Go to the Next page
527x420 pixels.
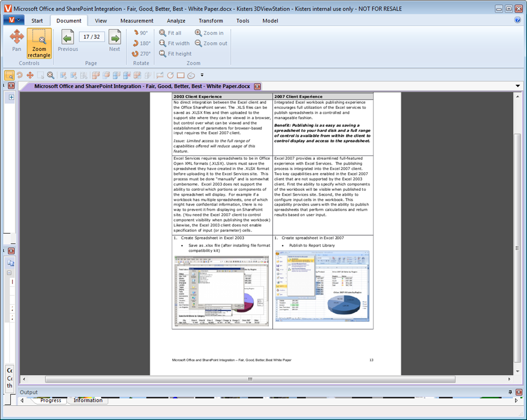click(115, 40)
